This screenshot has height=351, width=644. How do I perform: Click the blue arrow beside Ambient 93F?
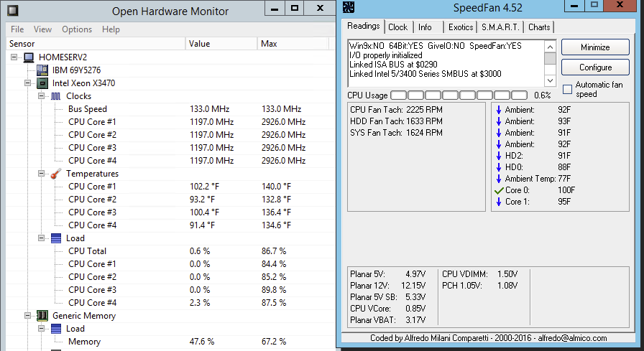pyautogui.click(x=499, y=121)
